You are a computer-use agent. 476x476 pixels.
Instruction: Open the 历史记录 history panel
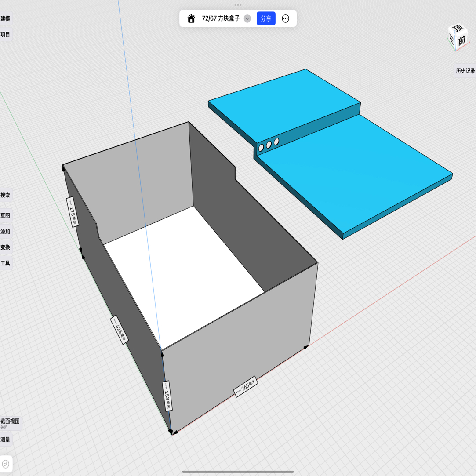(x=465, y=71)
